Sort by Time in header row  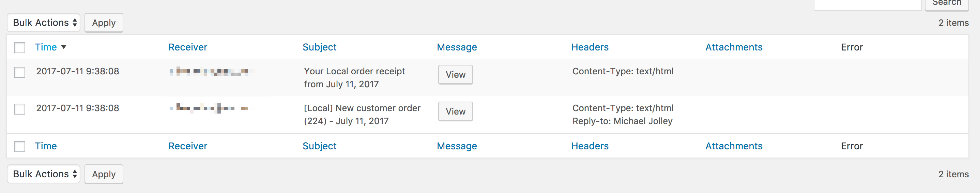46,47
